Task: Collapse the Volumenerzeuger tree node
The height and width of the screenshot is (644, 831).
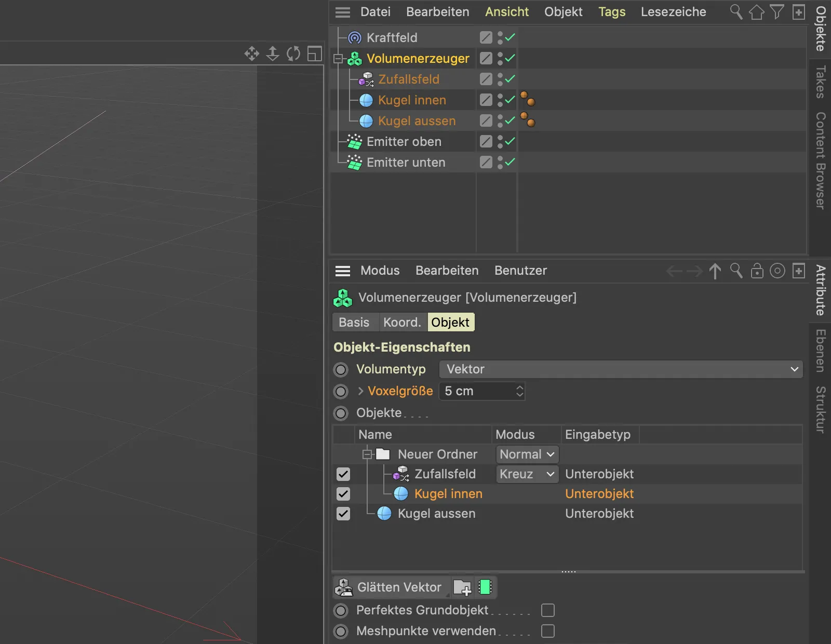Action: 338,59
